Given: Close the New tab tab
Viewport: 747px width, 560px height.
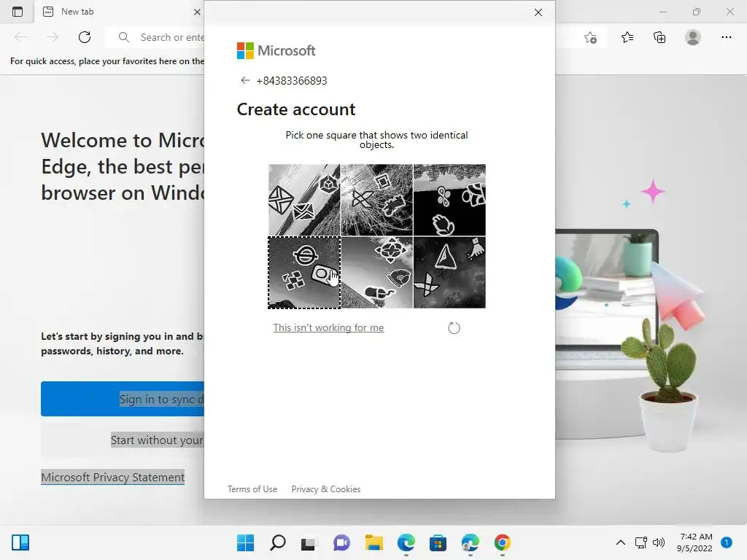Looking at the screenshot, I should 197,12.
